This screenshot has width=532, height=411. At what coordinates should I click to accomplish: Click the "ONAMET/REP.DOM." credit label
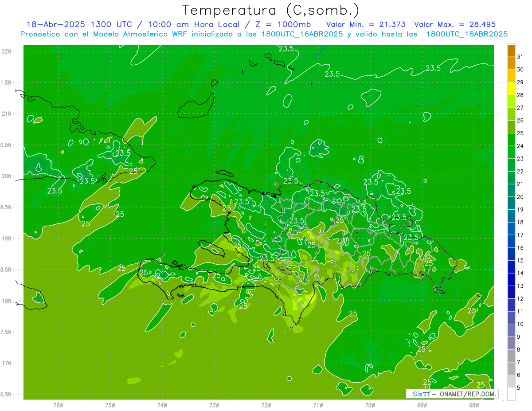(x=468, y=394)
